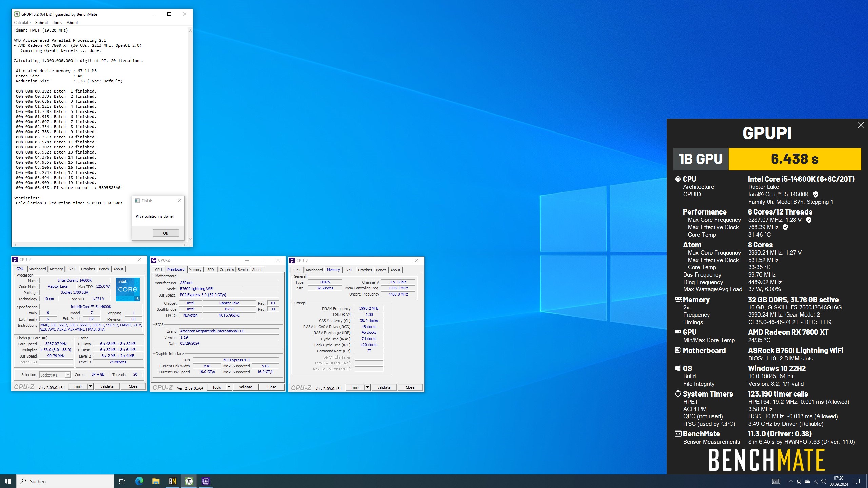Open Bench tab in CPU-Z Processor window

pos(104,269)
